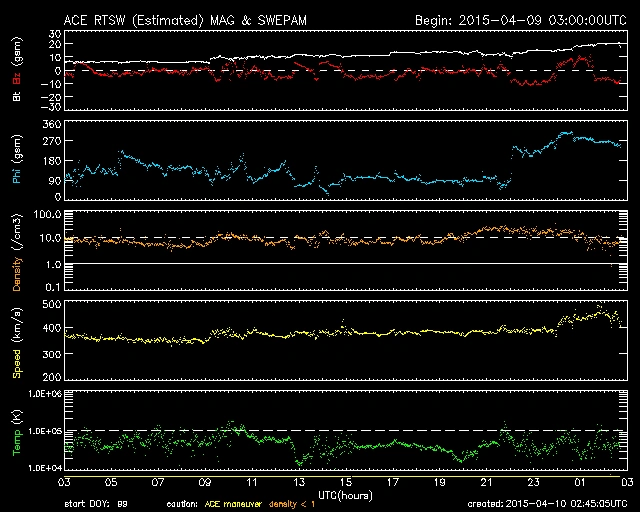The image size is (640, 512).
Task: Click the '17' hour tick label
Action: point(393,483)
